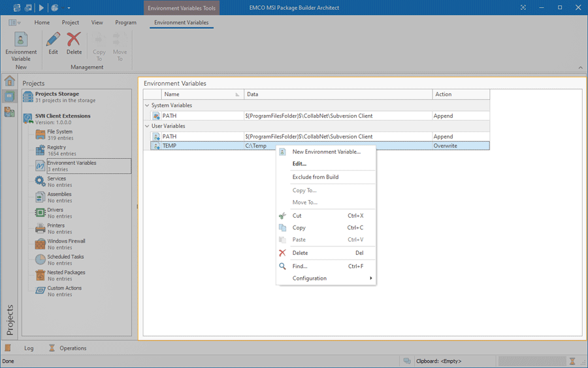Sort by the Name column header
Screen dimensions: 588x368
[x=203, y=94]
